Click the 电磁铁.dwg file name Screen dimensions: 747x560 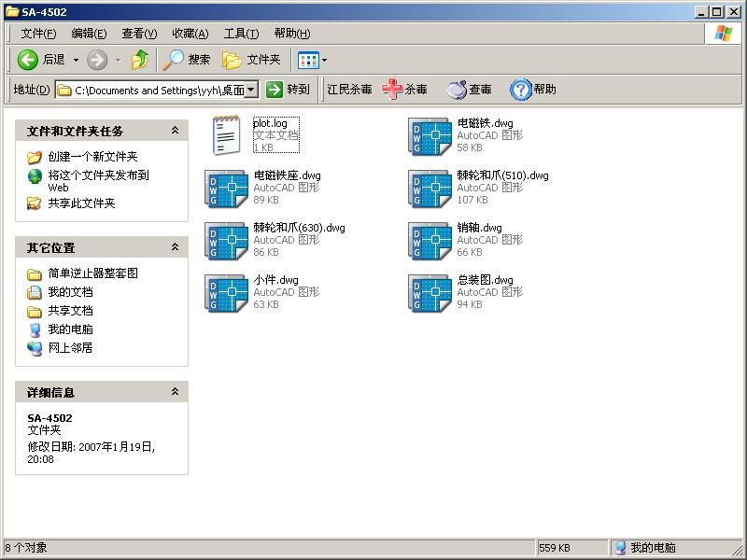(485, 123)
